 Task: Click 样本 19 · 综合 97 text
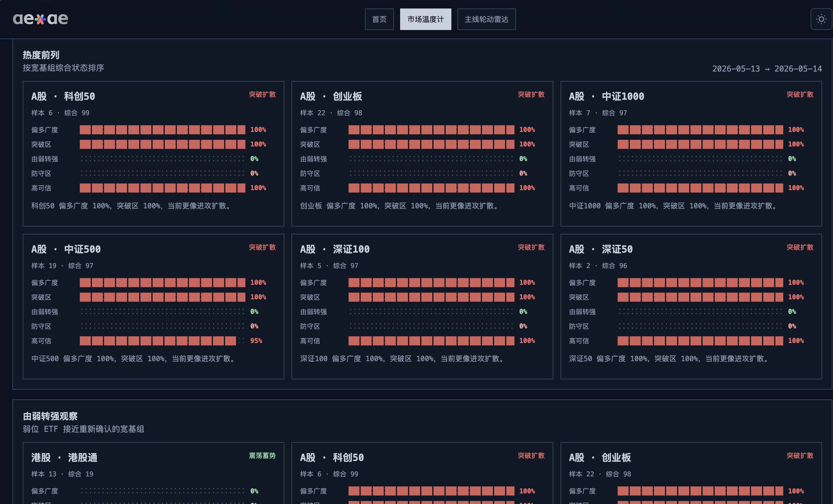(x=62, y=266)
